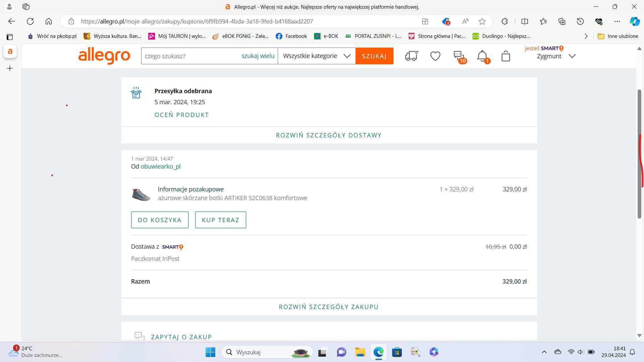Click the scroll down arrow
The image size is (644, 362).
tap(639, 336)
